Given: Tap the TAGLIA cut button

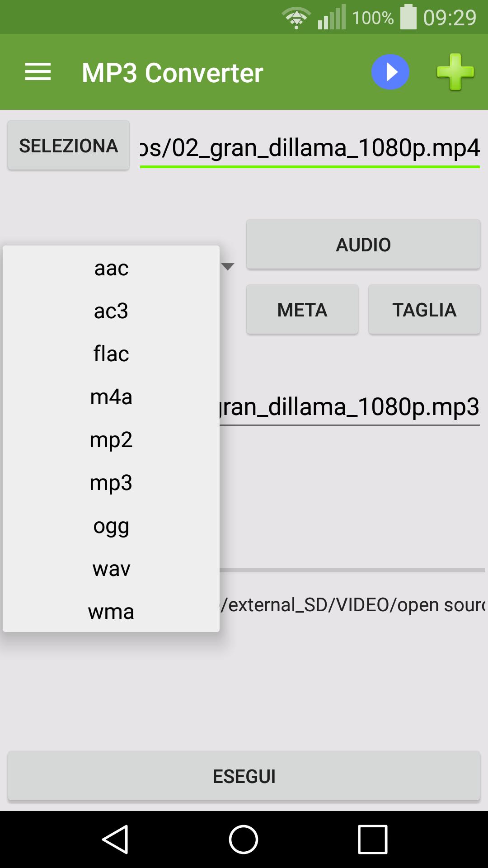Looking at the screenshot, I should [x=424, y=310].
